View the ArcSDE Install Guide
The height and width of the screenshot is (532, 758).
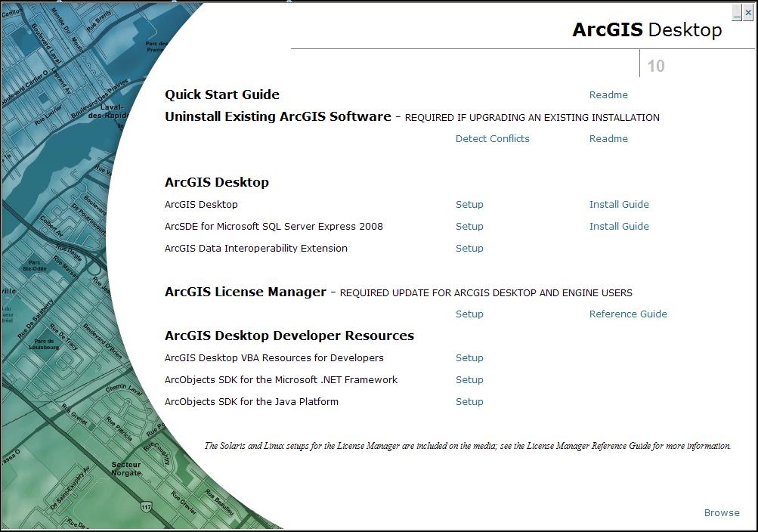point(619,226)
